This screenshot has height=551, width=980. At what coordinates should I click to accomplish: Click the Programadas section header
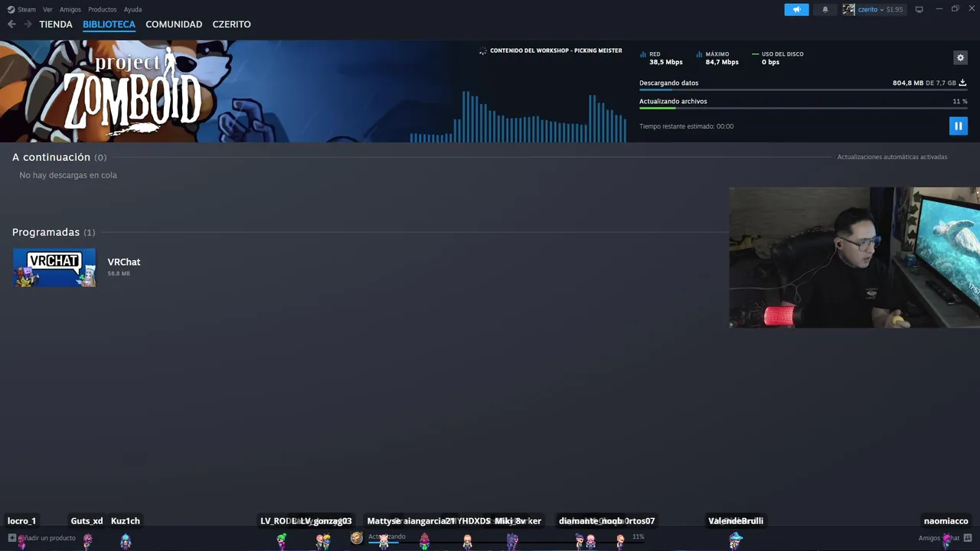(x=54, y=232)
